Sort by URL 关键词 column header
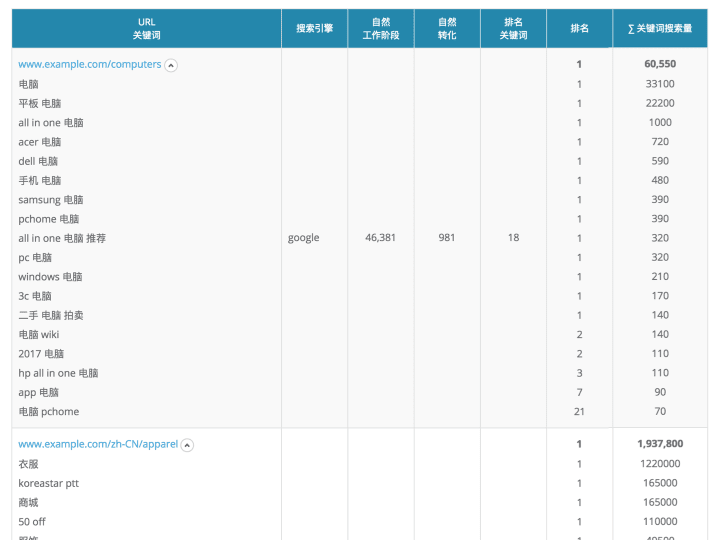Viewport: 720px width, 540px height. click(146, 28)
